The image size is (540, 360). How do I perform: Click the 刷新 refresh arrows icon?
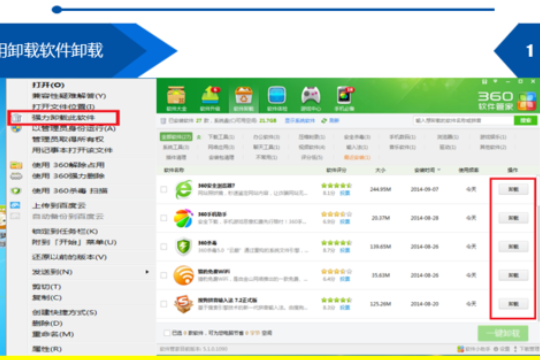[324, 121]
